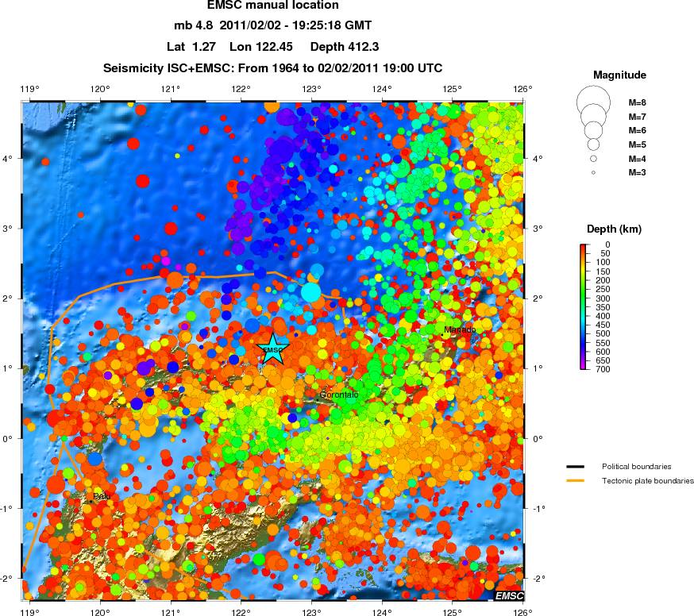
Task: Click the "M=3" legend label
Action: (x=638, y=172)
